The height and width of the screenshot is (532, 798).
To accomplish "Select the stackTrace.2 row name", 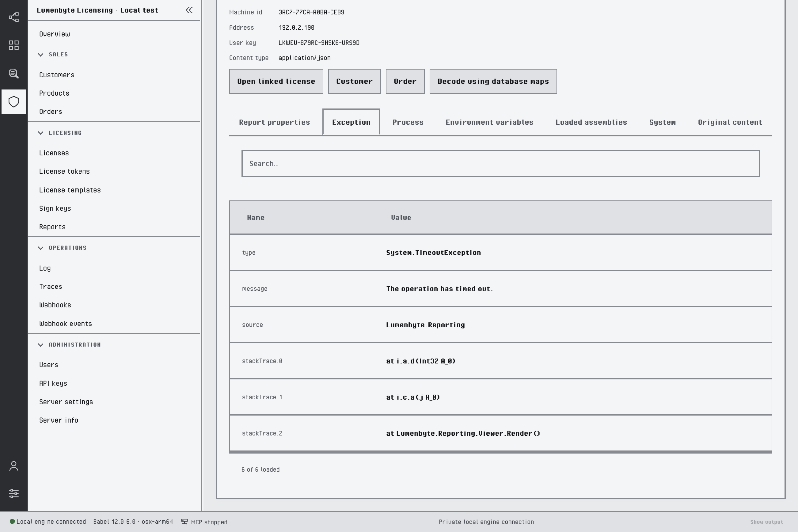I will 262,433.
